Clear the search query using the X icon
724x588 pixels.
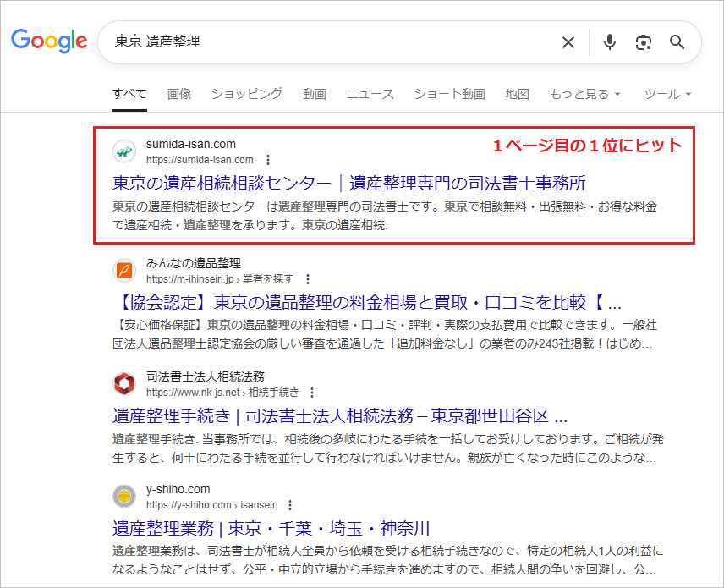click(568, 42)
